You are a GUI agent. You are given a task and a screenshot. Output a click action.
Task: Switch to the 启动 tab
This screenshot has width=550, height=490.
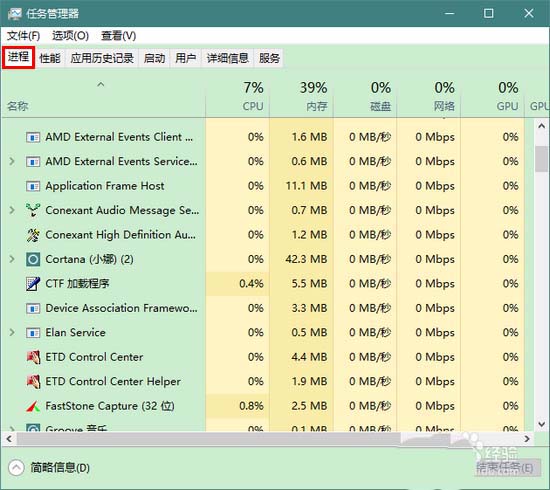tap(154, 58)
